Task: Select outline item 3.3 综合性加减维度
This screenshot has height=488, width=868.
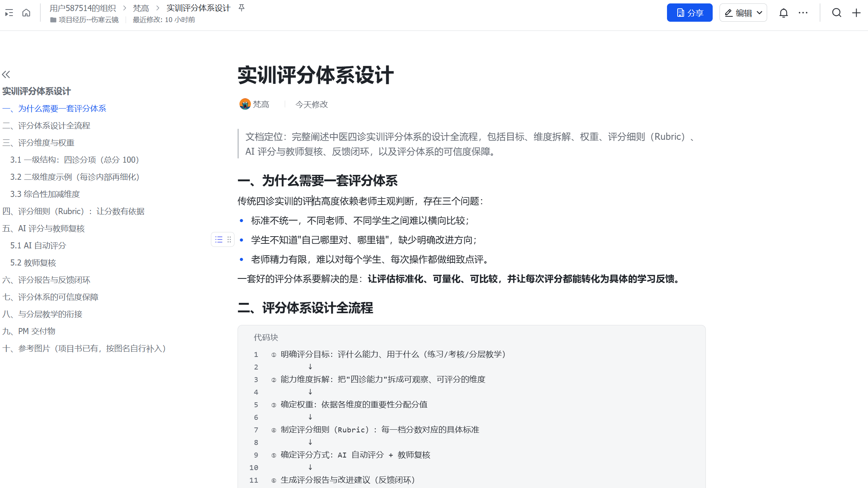Action: pos(45,194)
